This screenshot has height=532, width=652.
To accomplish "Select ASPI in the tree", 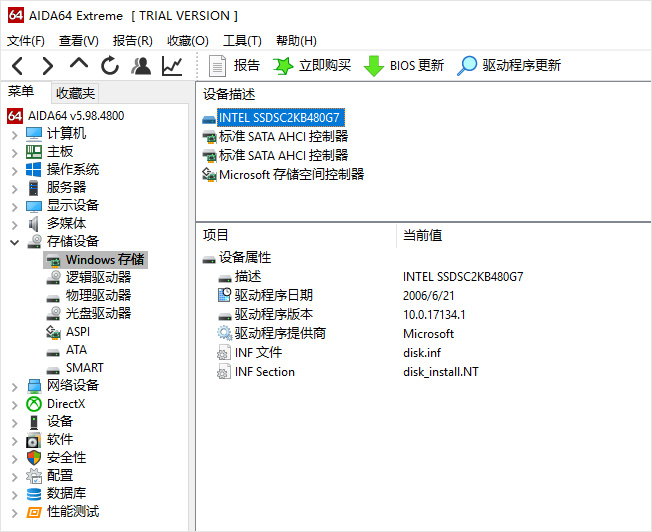I will point(78,332).
